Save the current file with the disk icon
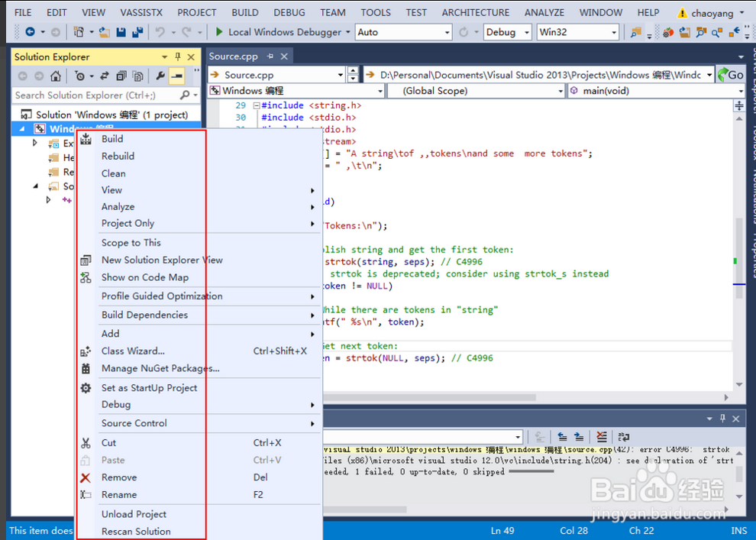 (121, 32)
